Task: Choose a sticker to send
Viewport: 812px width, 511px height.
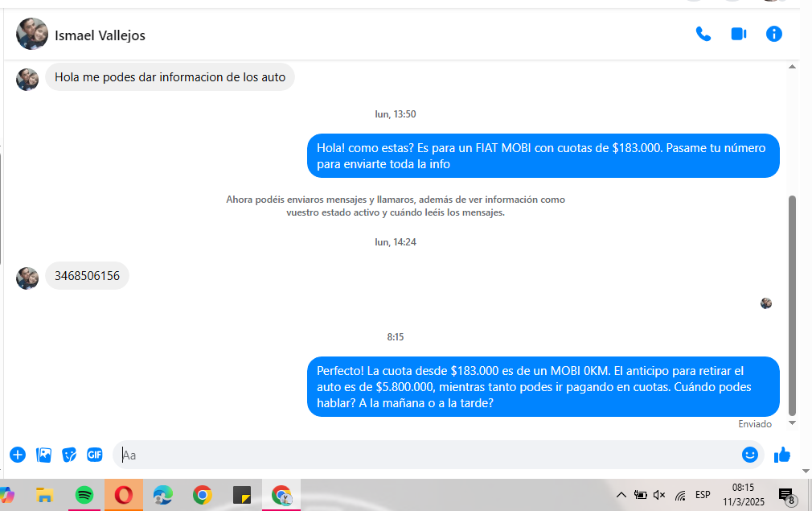Action: coord(69,455)
